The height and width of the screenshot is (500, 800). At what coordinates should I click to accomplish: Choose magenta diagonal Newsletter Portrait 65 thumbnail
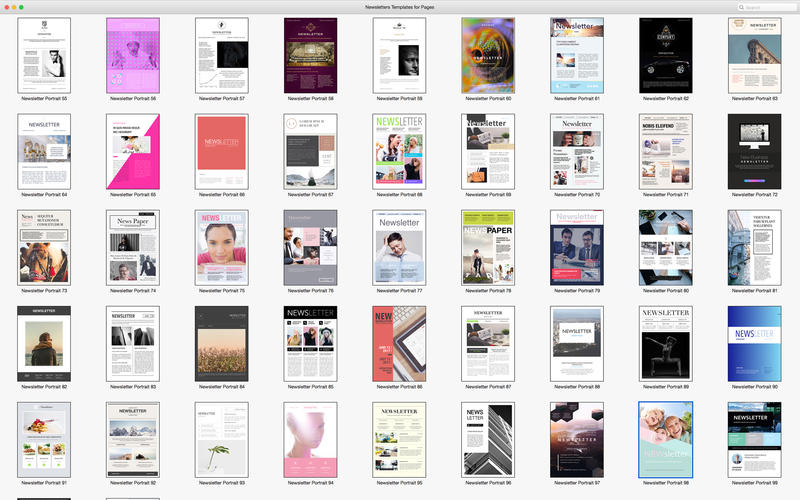pos(133,152)
